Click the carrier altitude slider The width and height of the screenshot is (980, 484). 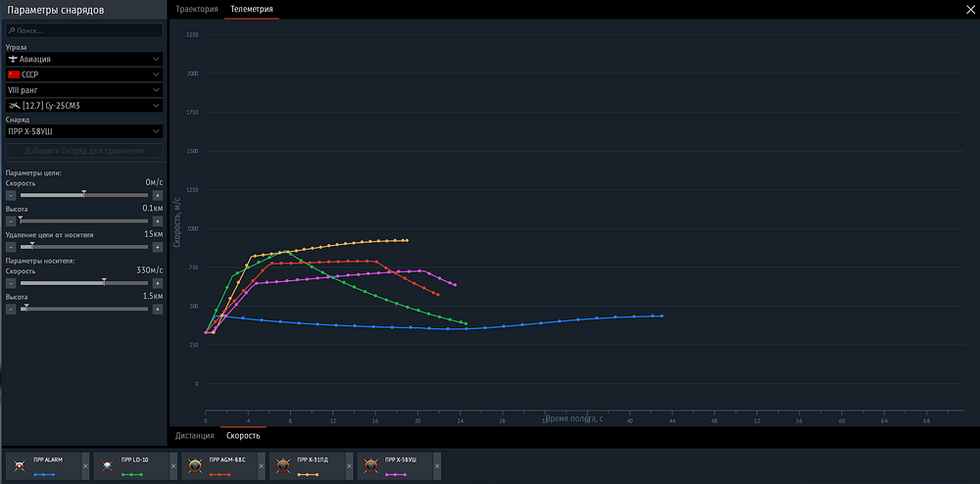[84, 310]
